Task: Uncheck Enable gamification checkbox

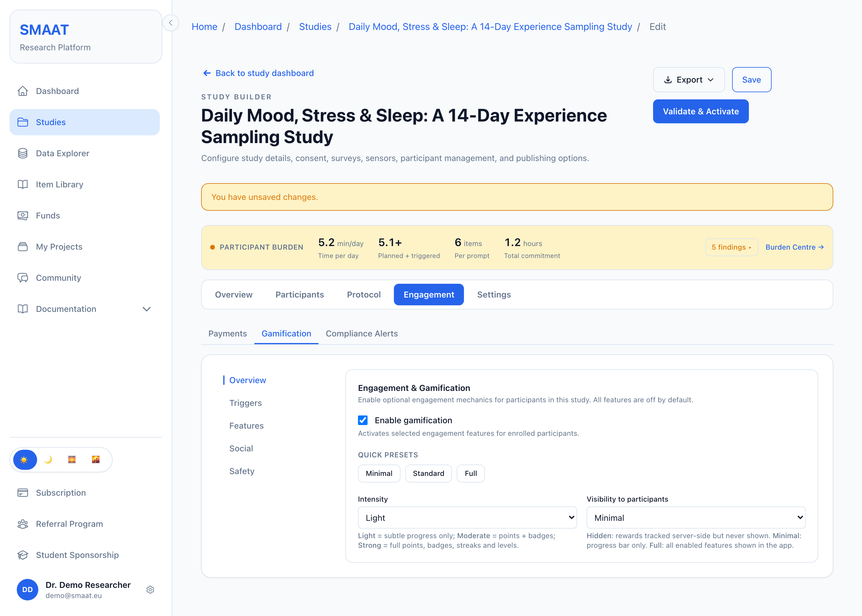Action: pos(363,420)
